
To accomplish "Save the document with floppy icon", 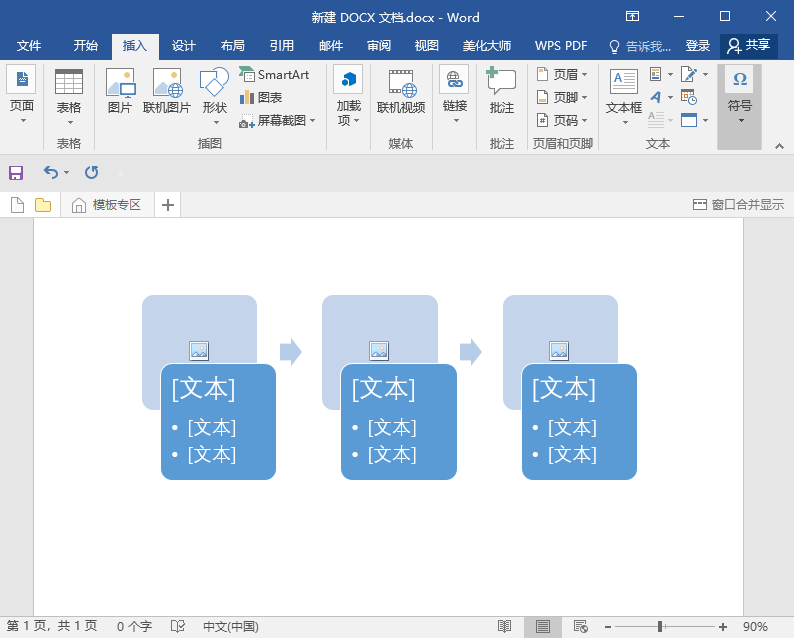I will point(16,173).
